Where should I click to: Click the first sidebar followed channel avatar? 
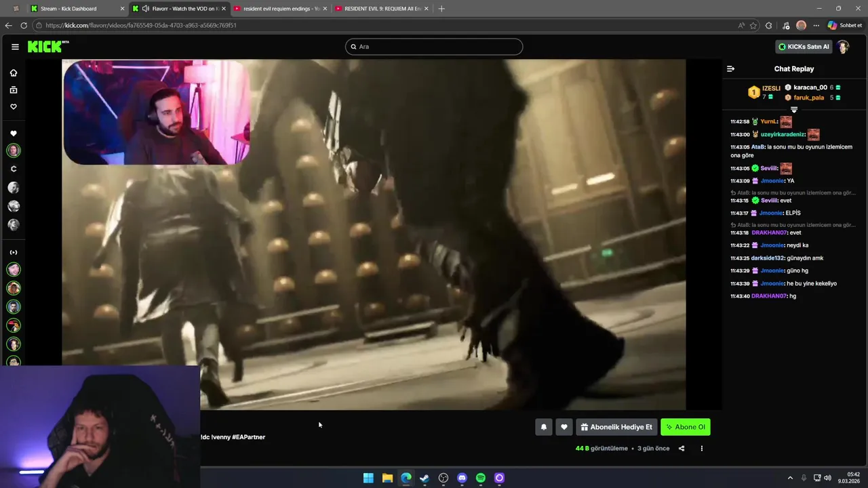14,150
